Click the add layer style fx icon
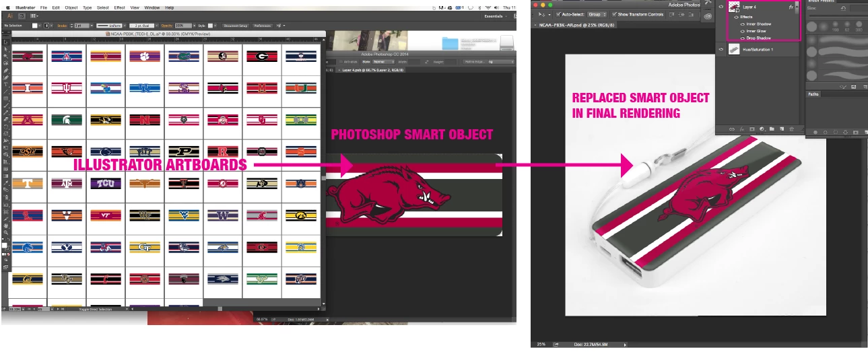This screenshot has width=868, height=352. coord(741,129)
